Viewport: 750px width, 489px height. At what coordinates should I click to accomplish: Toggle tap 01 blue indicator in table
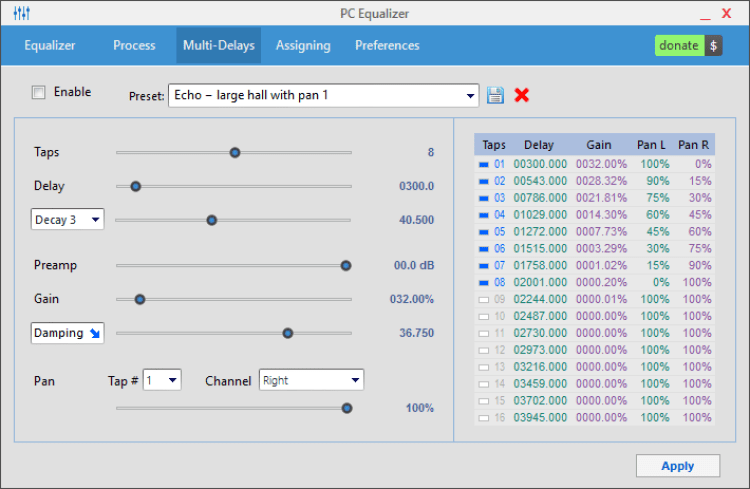(x=484, y=165)
